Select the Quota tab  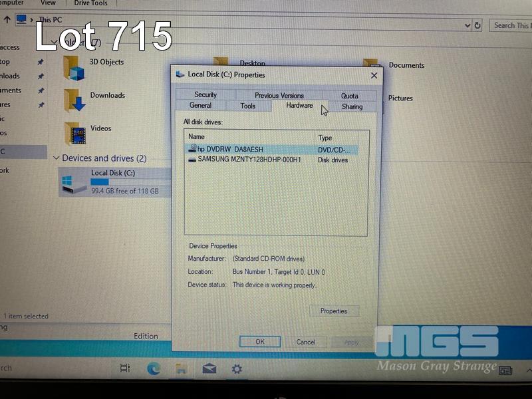pos(349,96)
